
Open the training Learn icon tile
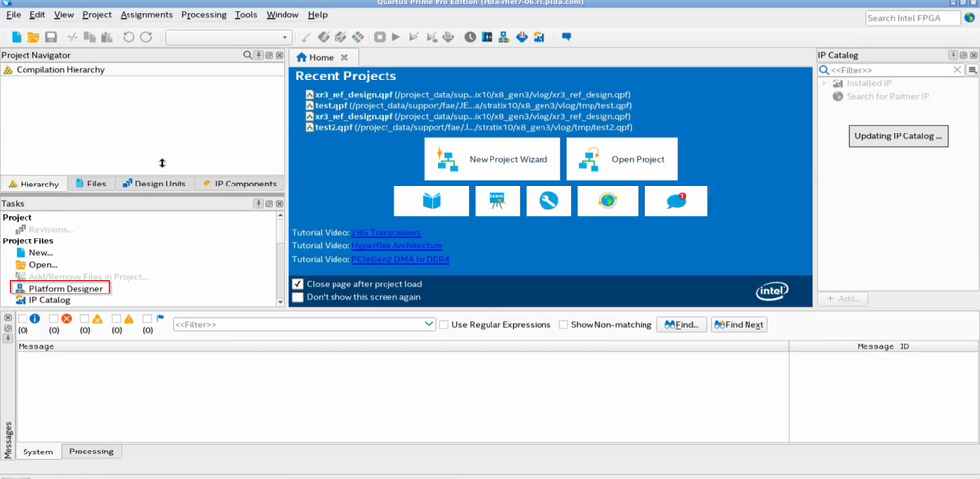click(497, 201)
